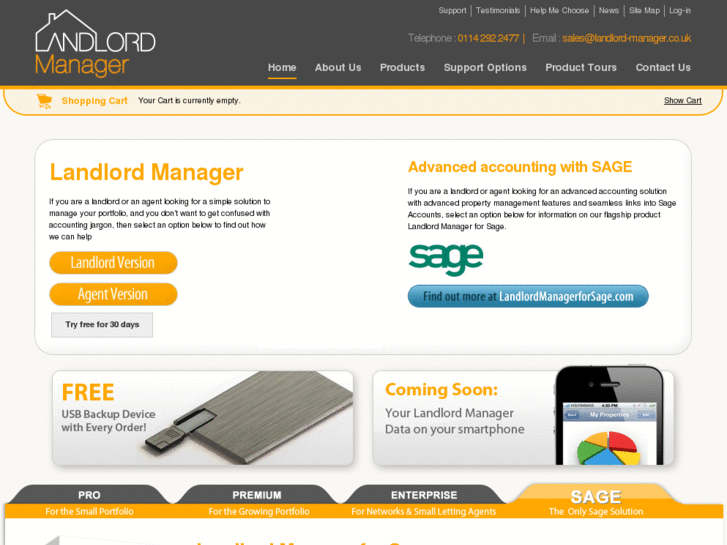Click Try free for 30 days button
This screenshot has height=545, width=727.
[x=102, y=325]
